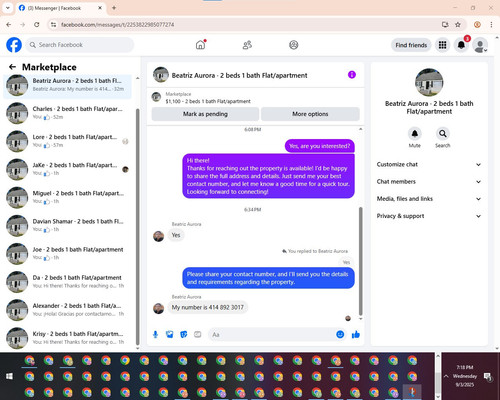The image size is (500, 400).
Task: Send a thumbs-up like
Action: point(356,334)
